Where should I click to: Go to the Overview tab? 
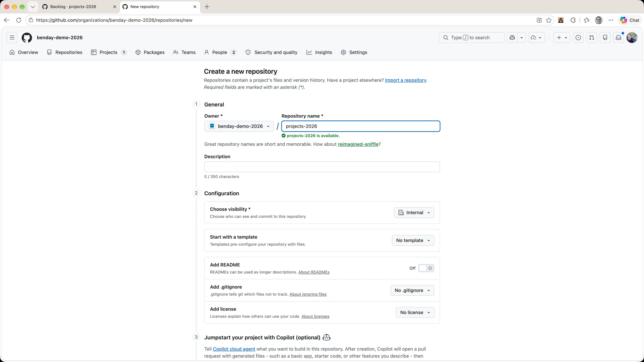pos(24,52)
